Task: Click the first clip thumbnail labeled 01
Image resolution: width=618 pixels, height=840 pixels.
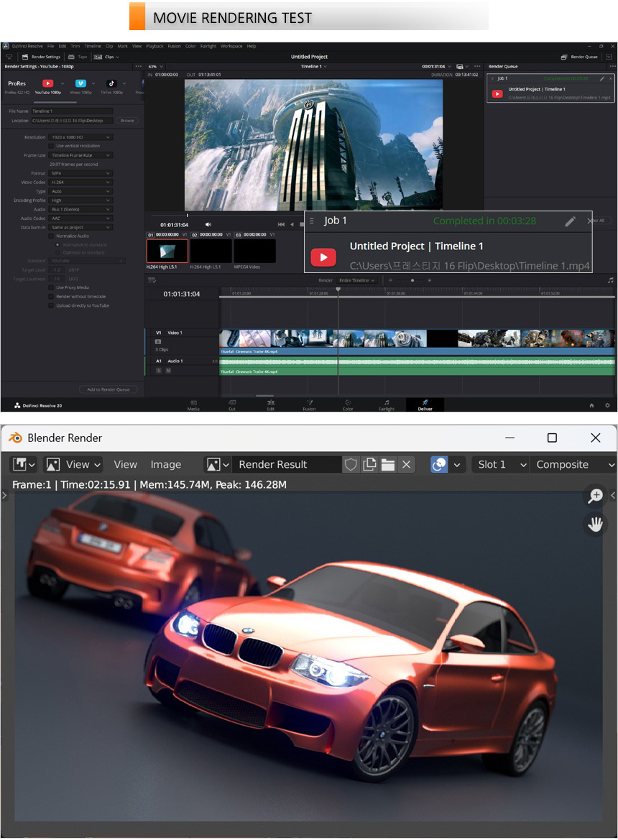Action: [167, 251]
